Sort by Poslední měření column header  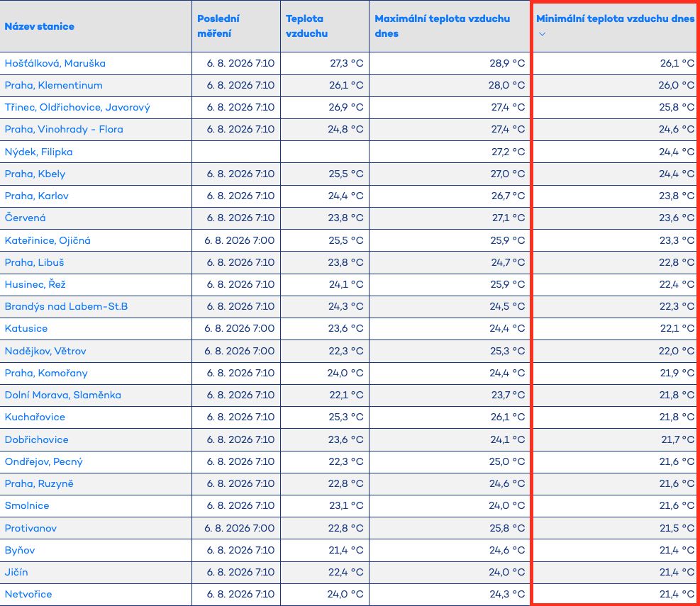pos(218,26)
